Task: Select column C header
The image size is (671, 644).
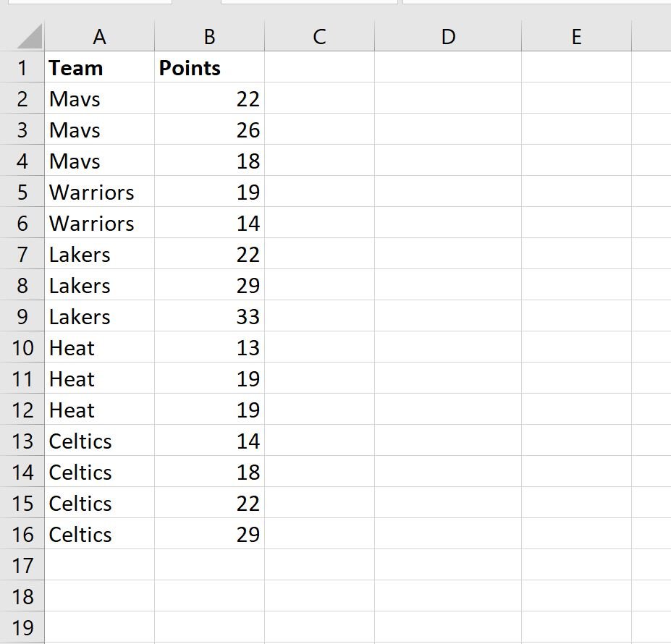Action: point(320,37)
